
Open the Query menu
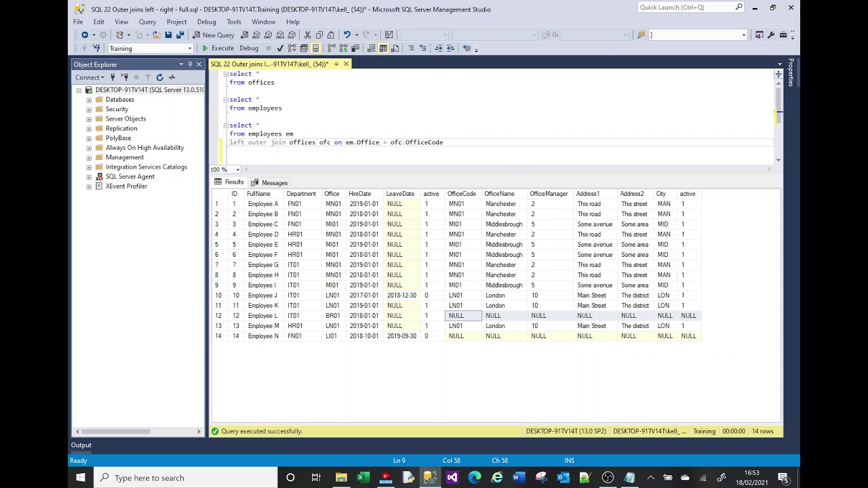(147, 22)
